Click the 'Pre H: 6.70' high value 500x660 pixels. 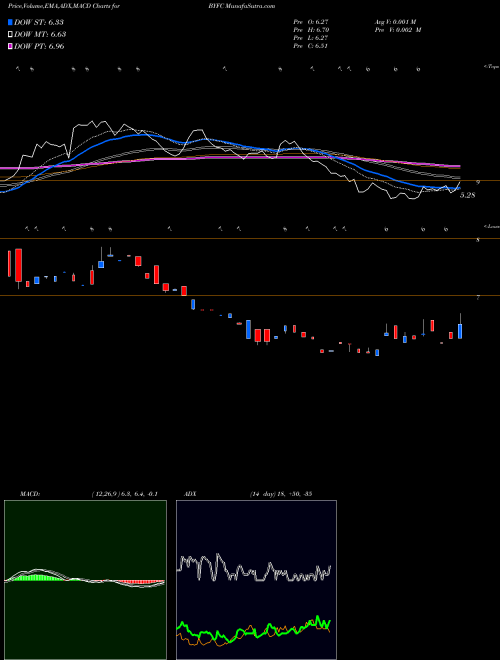coord(311,30)
